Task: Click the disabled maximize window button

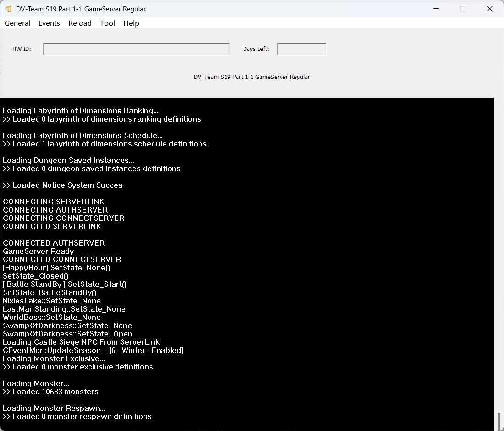Action: point(462,9)
